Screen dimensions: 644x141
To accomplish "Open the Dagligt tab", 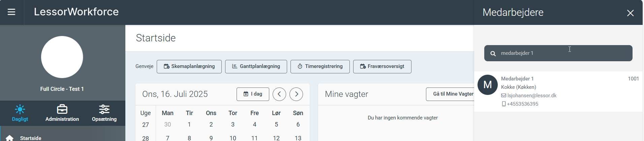I will (20, 113).
